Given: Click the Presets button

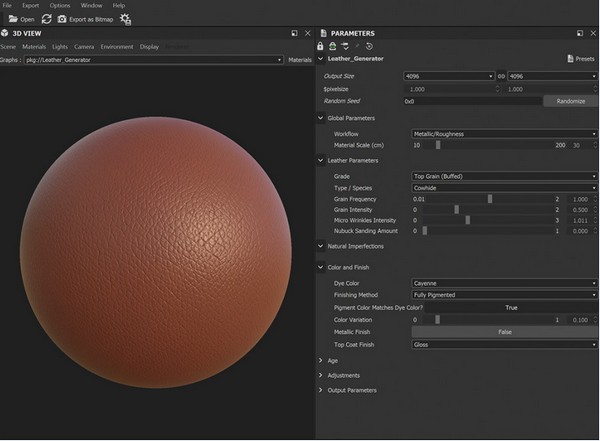Looking at the screenshot, I should pyautogui.click(x=580, y=59).
